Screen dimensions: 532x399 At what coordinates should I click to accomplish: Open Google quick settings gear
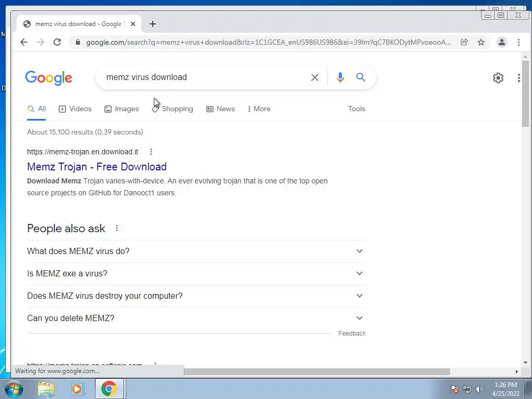(x=498, y=78)
